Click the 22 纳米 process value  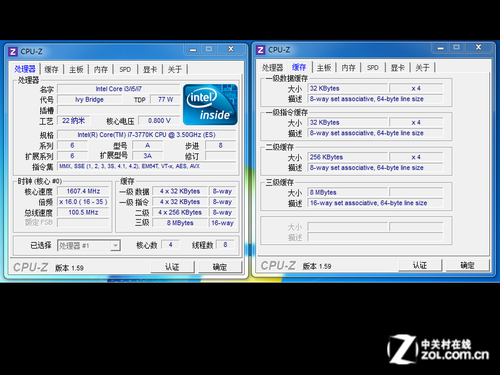(74, 121)
